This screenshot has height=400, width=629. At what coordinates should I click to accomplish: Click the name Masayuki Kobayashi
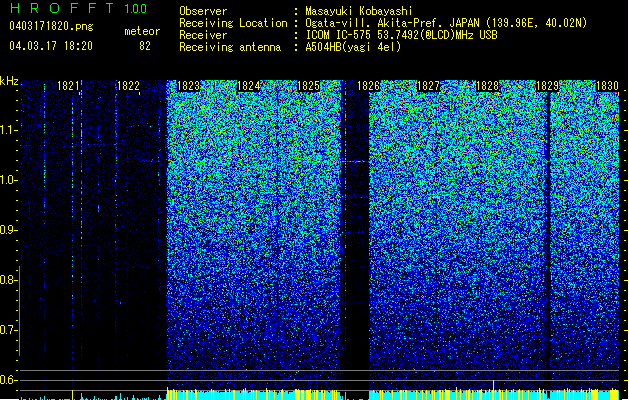(359, 11)
